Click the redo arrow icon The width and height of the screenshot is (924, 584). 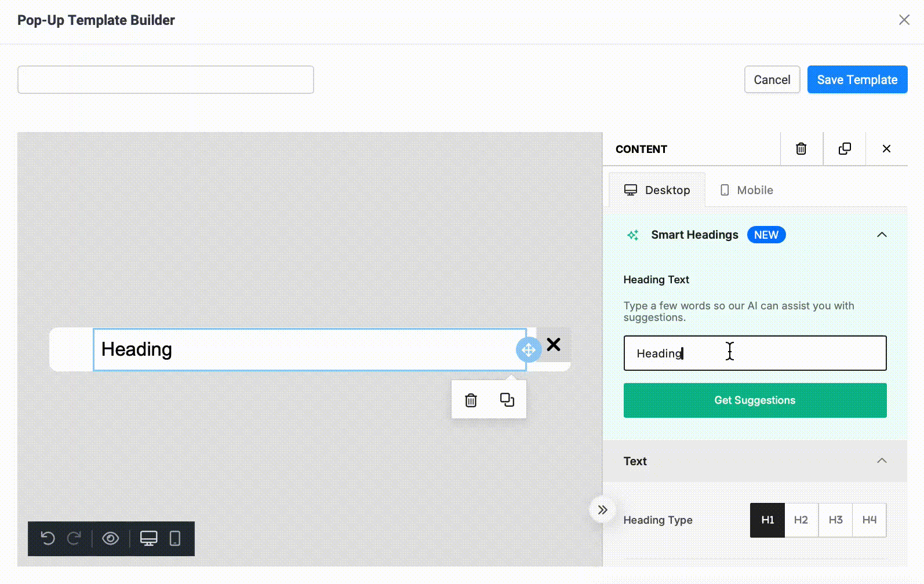pyautogui.click(x=74, y=538)
